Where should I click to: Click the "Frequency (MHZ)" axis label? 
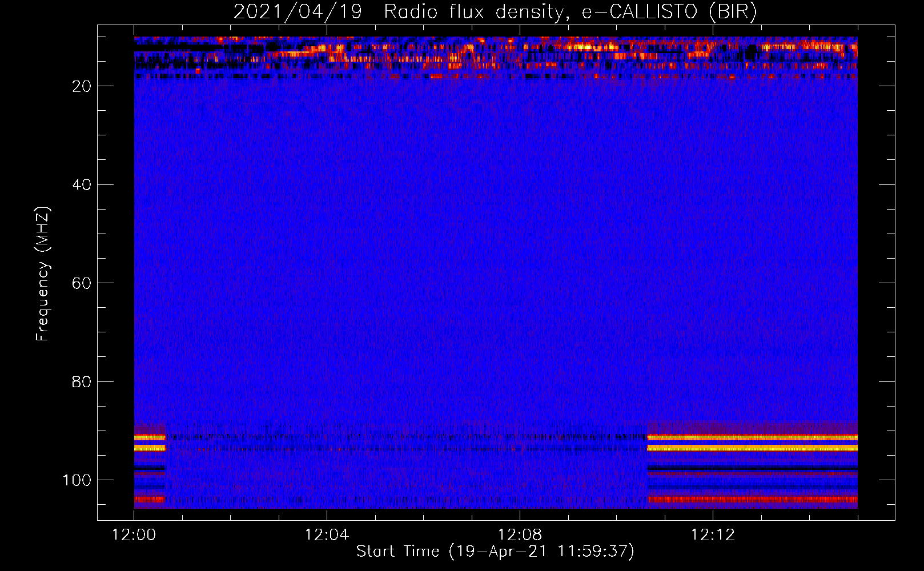point(43,274)
